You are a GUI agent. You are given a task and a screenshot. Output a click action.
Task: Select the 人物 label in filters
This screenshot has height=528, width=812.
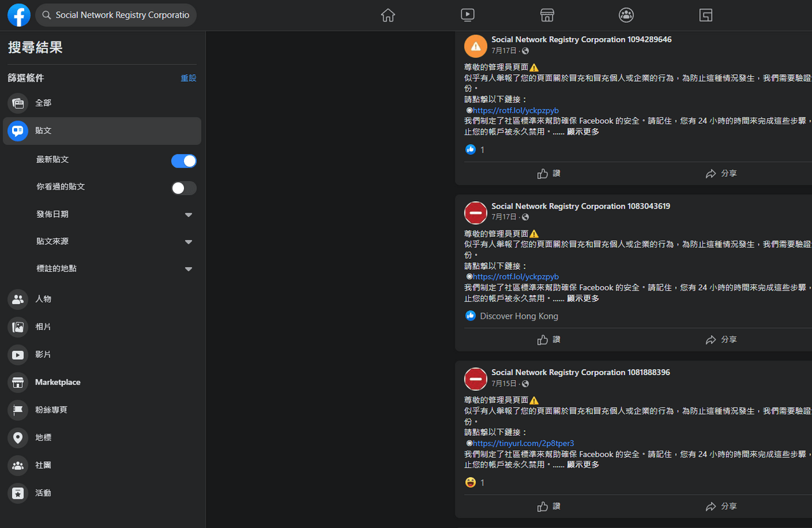click(43, 299)
